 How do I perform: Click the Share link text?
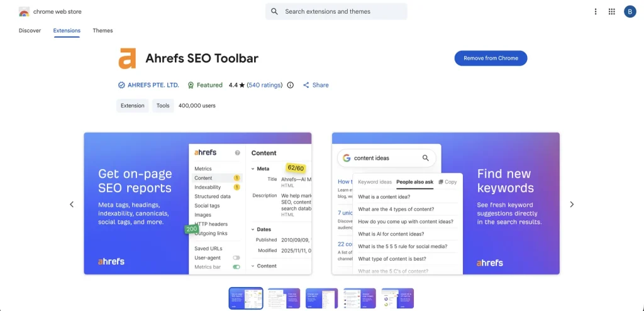[x=320, y=85]
